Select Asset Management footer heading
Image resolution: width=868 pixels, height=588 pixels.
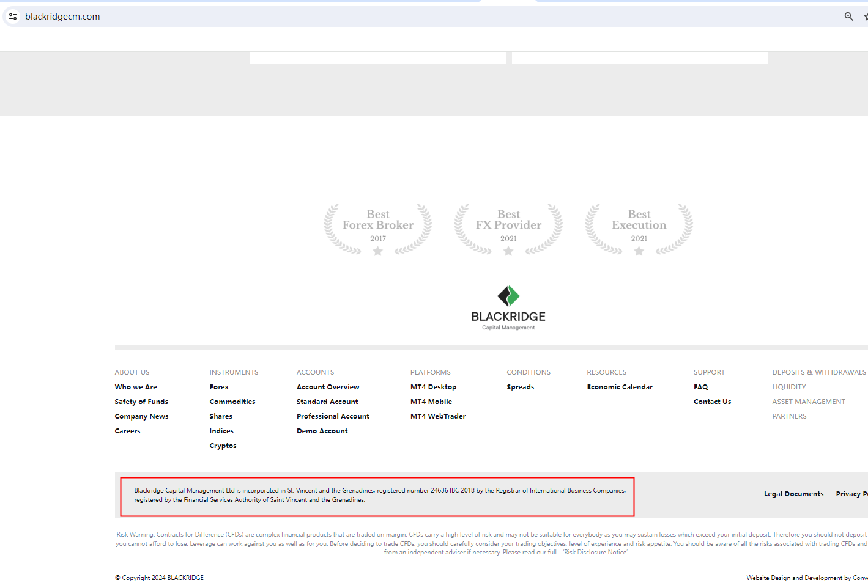808,402
